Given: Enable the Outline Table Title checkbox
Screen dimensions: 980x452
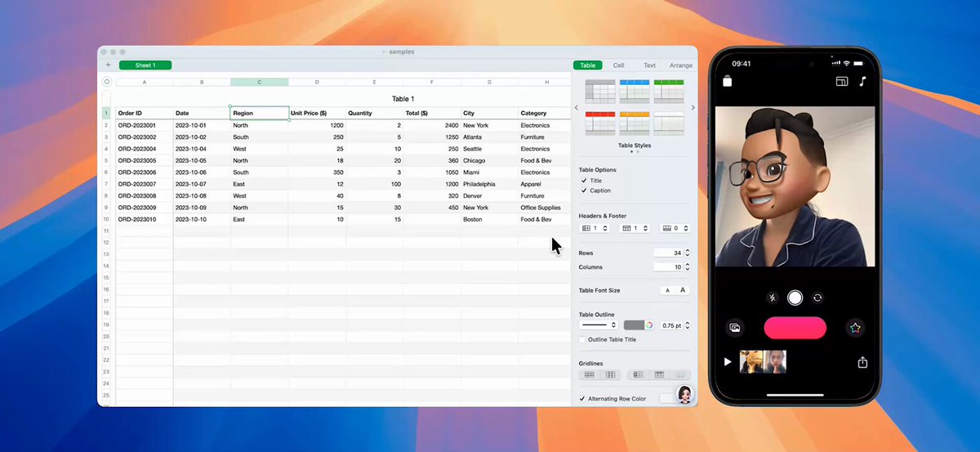Looking at the screenshot, I should [x=582, y=339].
